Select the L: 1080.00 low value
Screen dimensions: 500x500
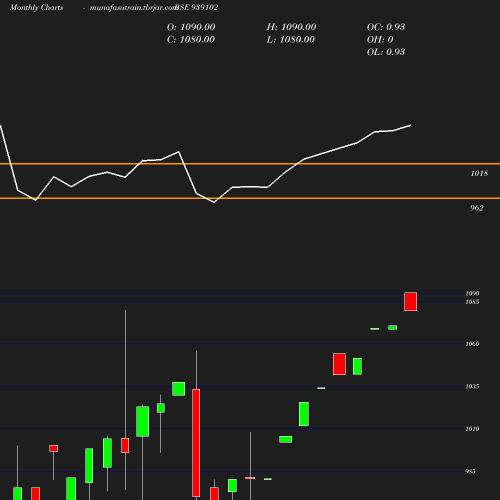point(291,40)
